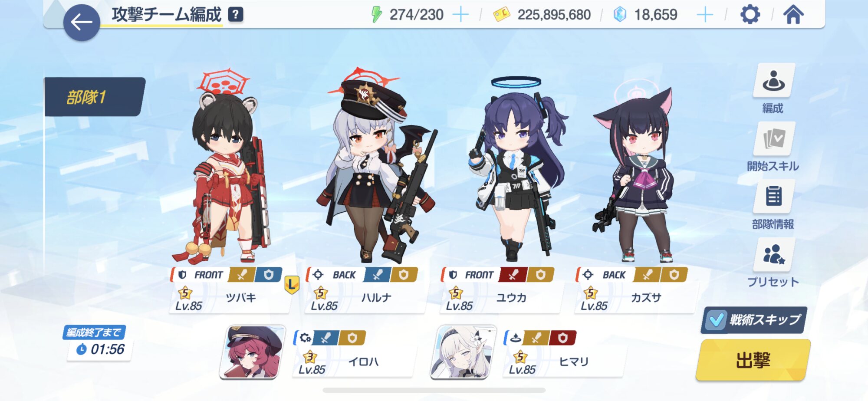
Task: Click イロハ support portrait thumbnail
Action: coord(253,352)
